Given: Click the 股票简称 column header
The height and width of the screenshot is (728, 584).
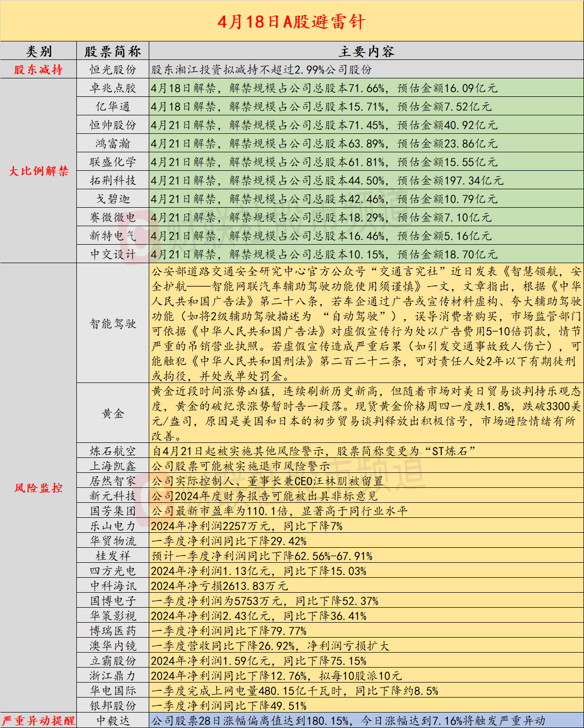Looking at the screenshot, I should 113,51.
